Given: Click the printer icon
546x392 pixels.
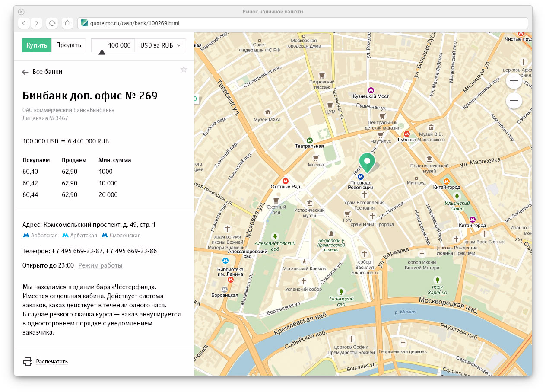Looking at the screenshot, I should point(28,361).
